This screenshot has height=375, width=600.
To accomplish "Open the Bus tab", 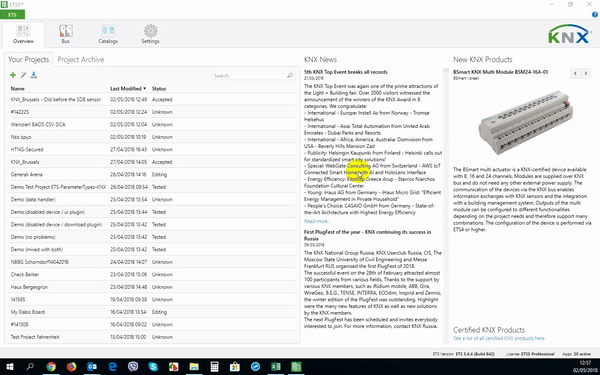I will click(x=65, y=34).
